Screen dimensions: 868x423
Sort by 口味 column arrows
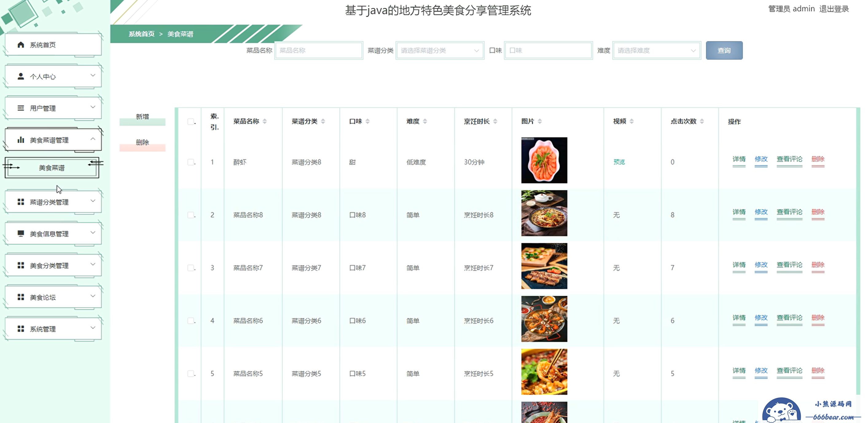(x=367, y=121)
